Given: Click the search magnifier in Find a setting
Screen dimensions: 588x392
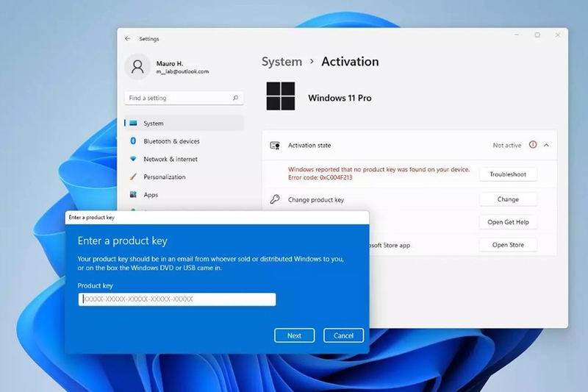Looking at the screenshot, I should click(235, 98).
